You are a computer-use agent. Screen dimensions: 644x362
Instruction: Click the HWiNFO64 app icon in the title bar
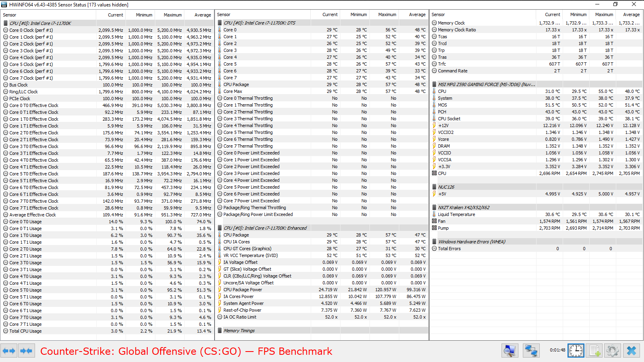pos(4,4)
